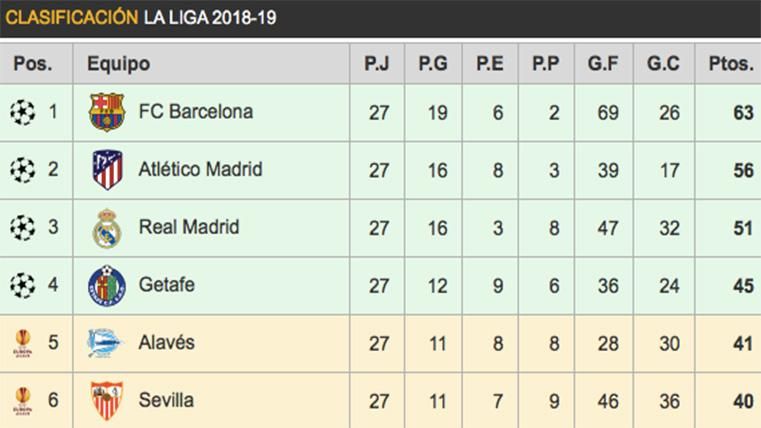Open the Atlético Madrid team link
Screen dimensions: 761x428
tap(200, 170)
